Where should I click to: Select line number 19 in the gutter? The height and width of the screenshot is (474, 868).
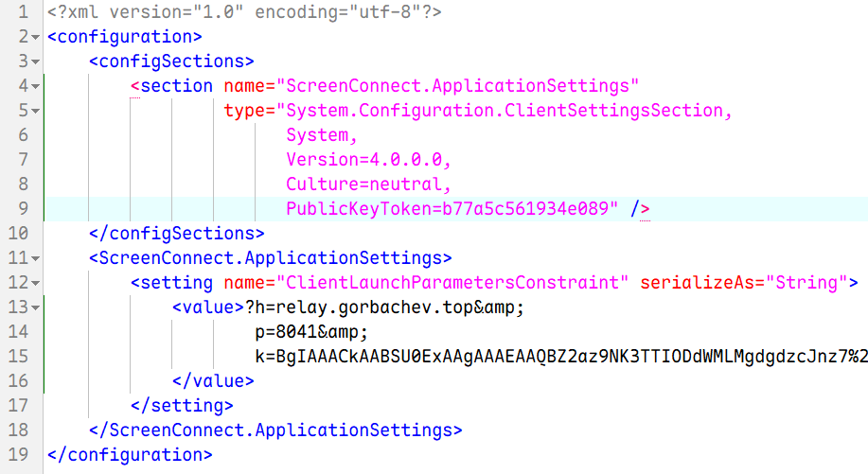pyautogui.click(x=19, y=454)
